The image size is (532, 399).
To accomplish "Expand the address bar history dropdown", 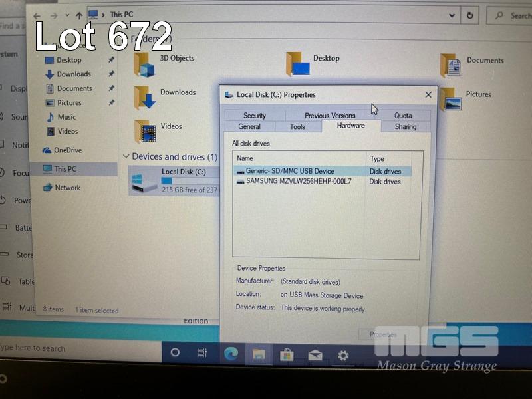I will pos(452,15).
